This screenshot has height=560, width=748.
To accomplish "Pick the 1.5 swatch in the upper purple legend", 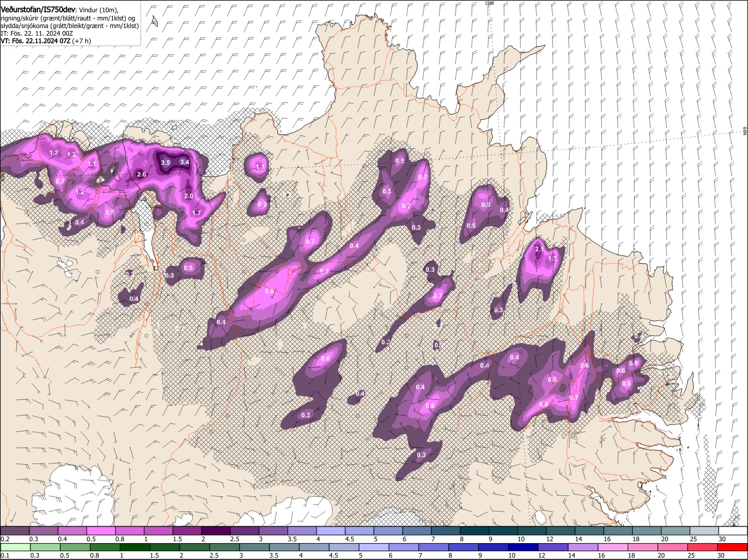I will pyautogui.click(x=186, y=530).
